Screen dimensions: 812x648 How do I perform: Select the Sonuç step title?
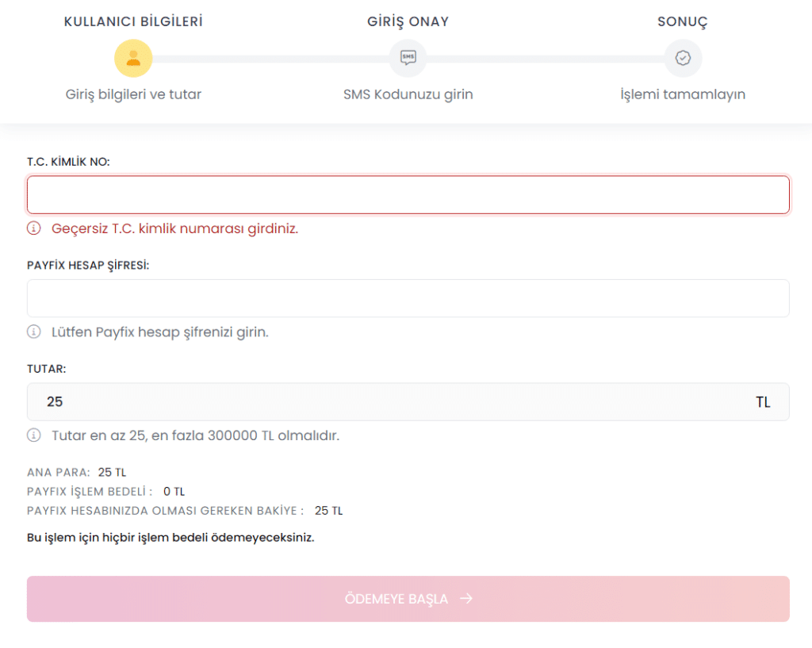click(683, 21)
